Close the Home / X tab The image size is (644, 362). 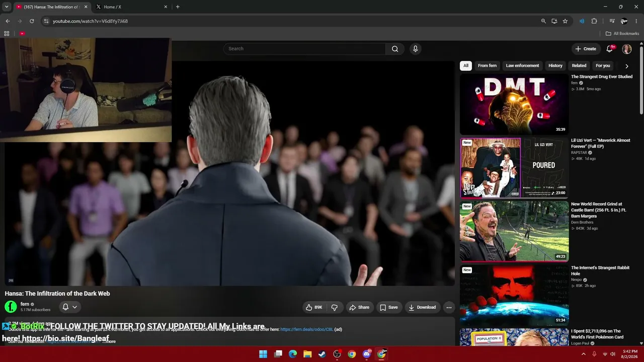click(166, 7)
